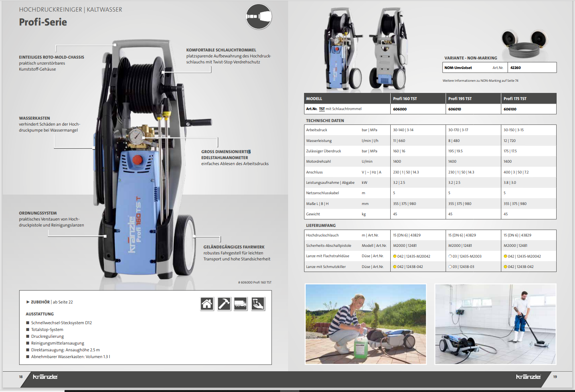Click the 'Totalstop-System' list item

(x=47, y=330)
